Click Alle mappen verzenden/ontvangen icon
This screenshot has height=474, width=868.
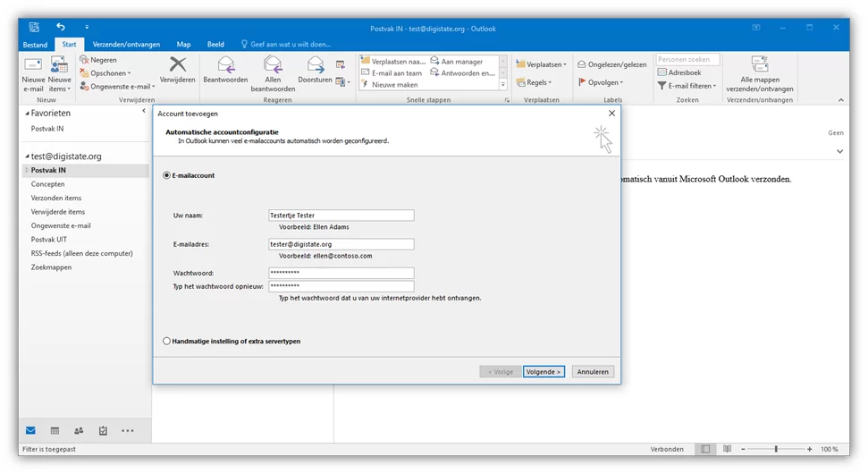[760, 64]
